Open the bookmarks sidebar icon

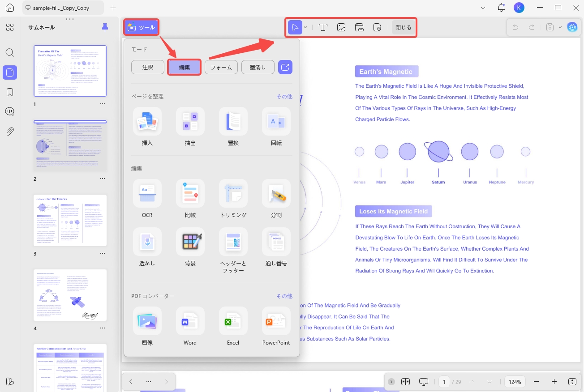(10, 92)
